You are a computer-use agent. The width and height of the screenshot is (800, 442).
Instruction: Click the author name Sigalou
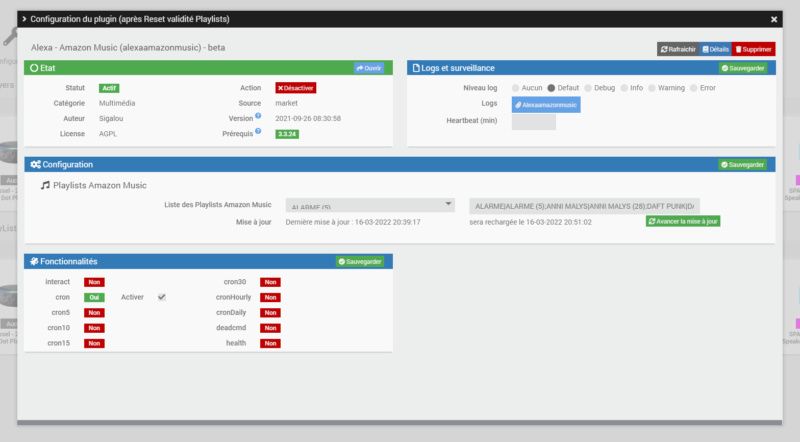(x=111, y=118)
